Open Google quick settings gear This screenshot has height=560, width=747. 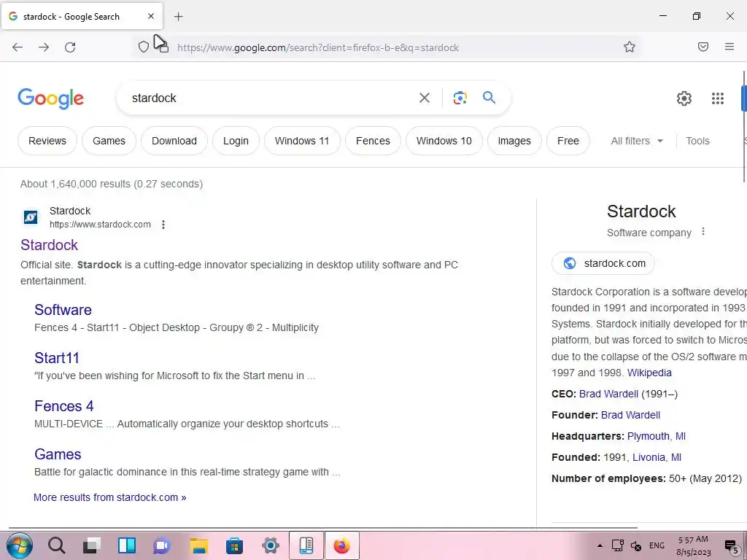684,98
